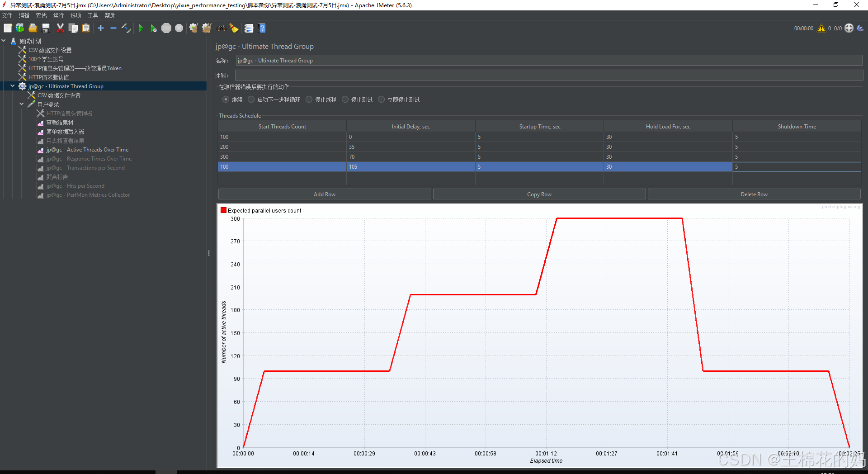Click the Stop test octagon icon
This screenshot has width=868, height=474.
point(166,28)
